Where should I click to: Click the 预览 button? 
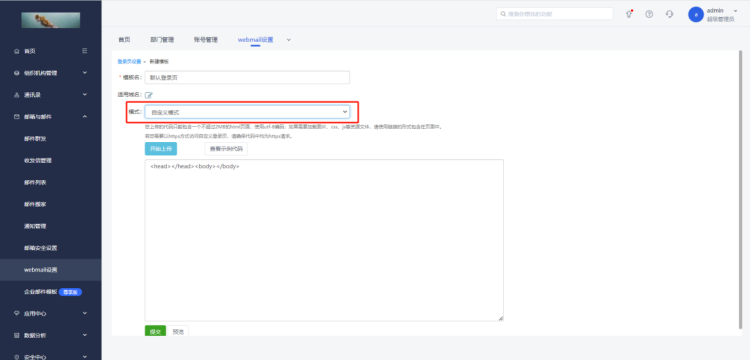[178, 331]
